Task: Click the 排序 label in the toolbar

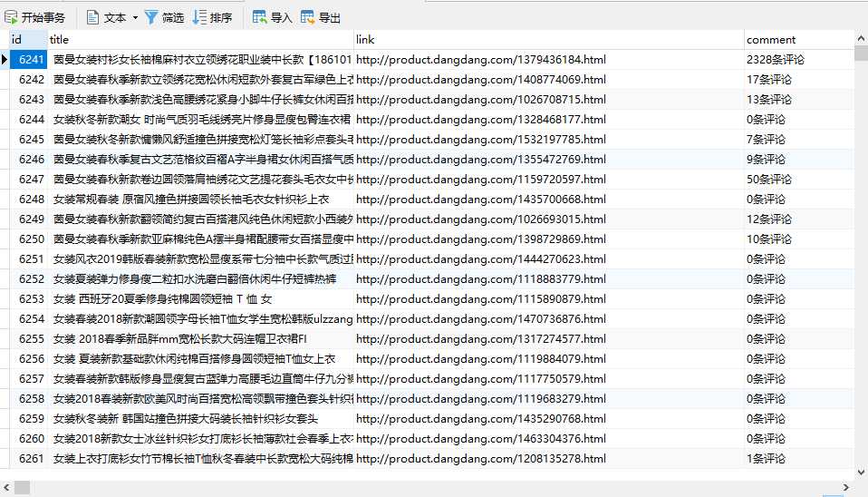Action: coord(221,18)
